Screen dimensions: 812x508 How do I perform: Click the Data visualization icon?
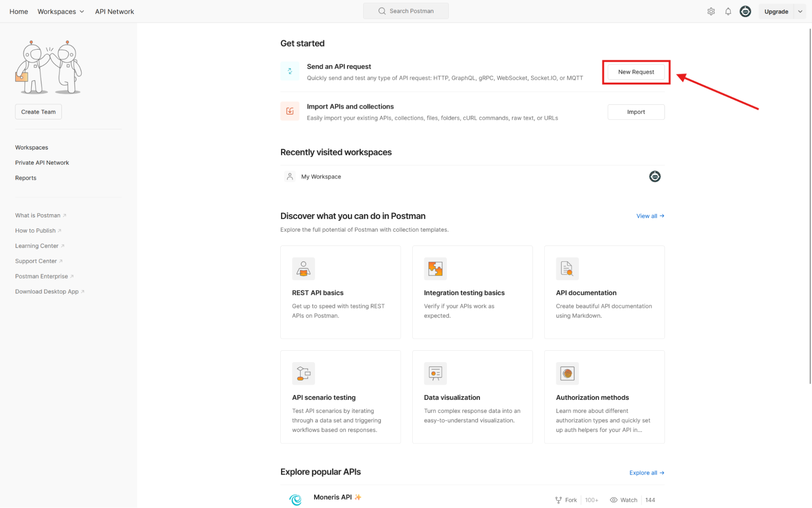click(435, 373)
